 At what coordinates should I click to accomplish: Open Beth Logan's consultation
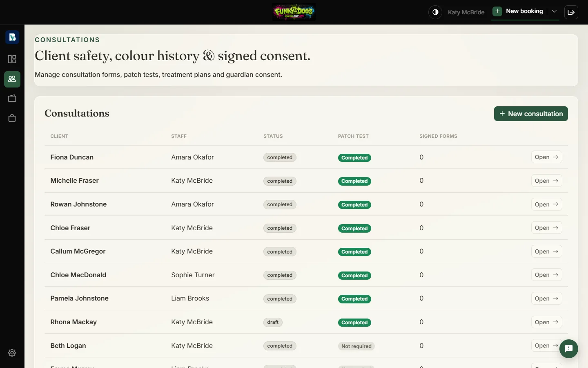coord(546,346)
